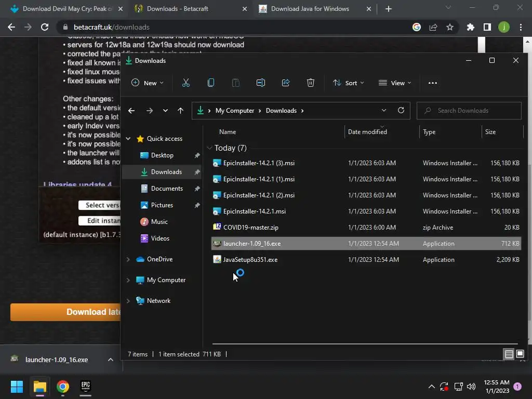Click the Chrome share page icon
Viewport: 532px width, 399px height.
pyautogui.click(x=433, y=27)
